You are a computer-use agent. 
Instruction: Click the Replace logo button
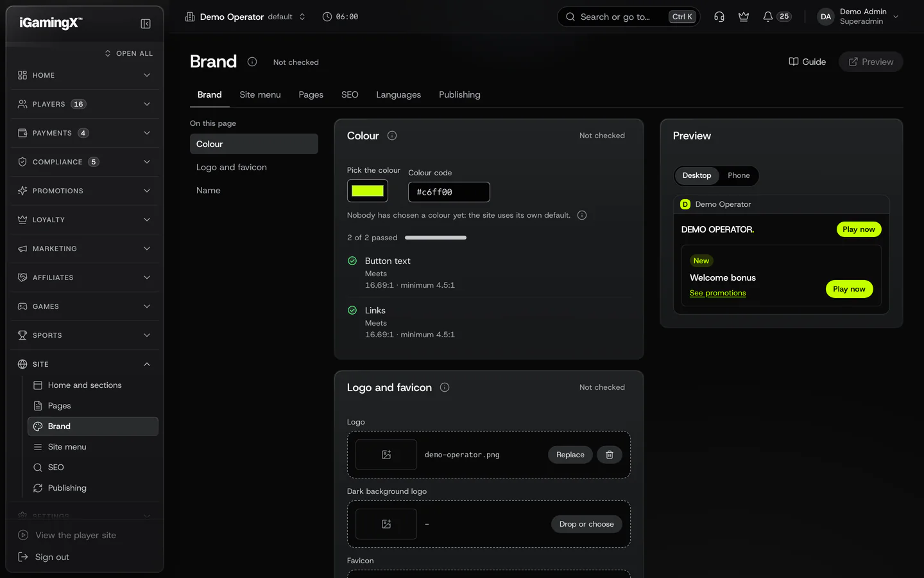pos(570,455)
